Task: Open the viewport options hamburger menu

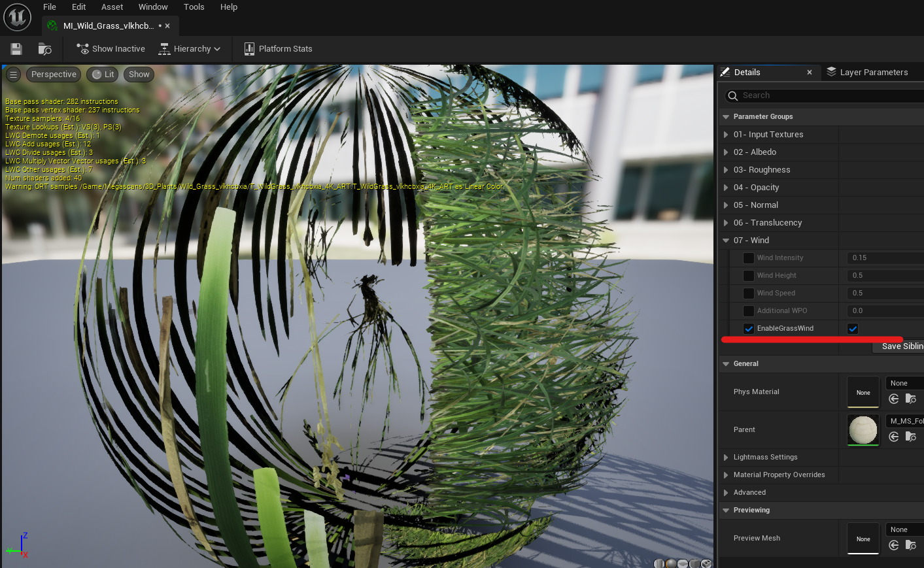Action: point(13,75)
